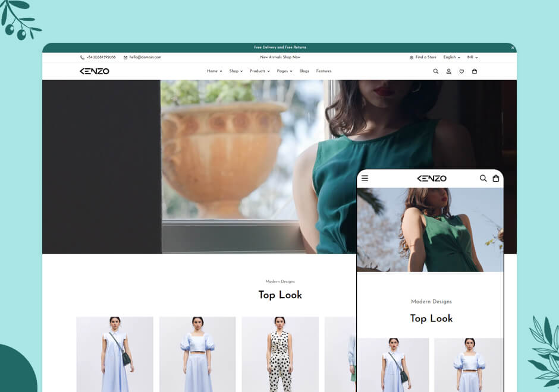Go to the Blogs page
The height and width of the screenshot is (392, 559).
pos(304,71)
